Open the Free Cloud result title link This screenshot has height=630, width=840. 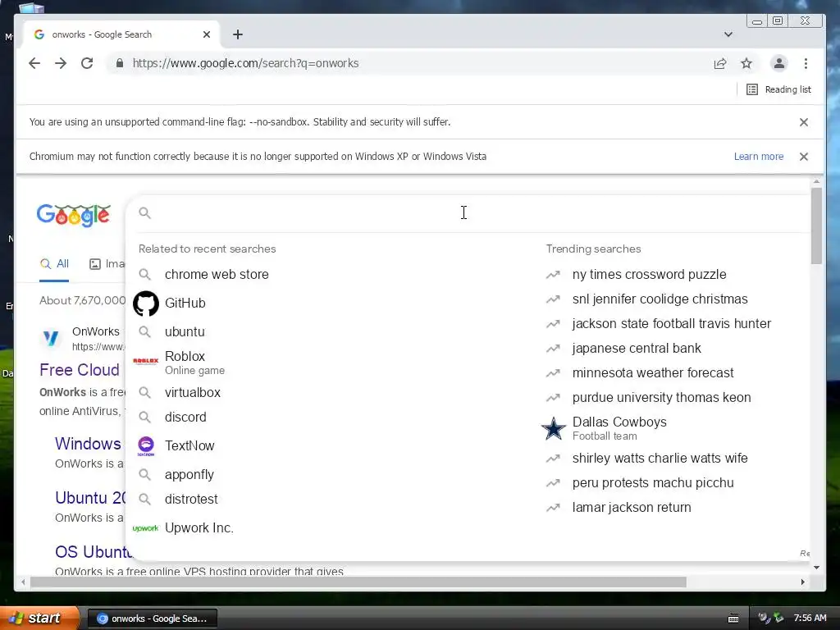80,370
